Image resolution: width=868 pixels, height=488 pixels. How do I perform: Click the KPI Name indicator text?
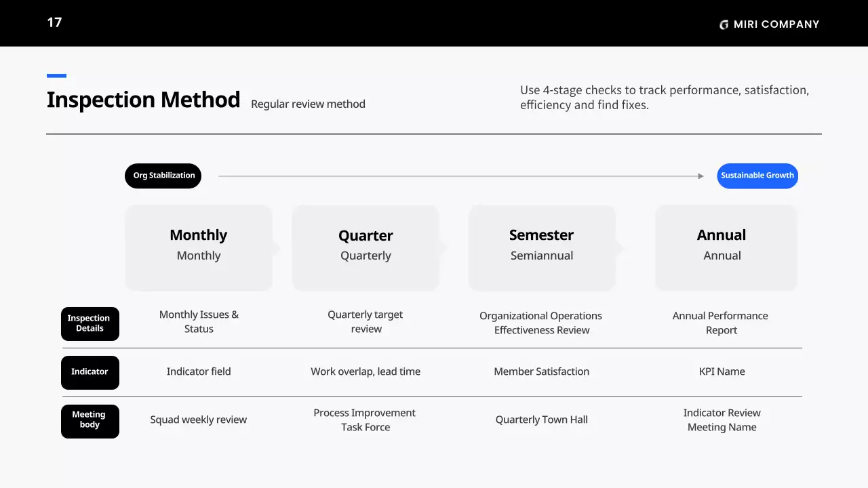722,371
